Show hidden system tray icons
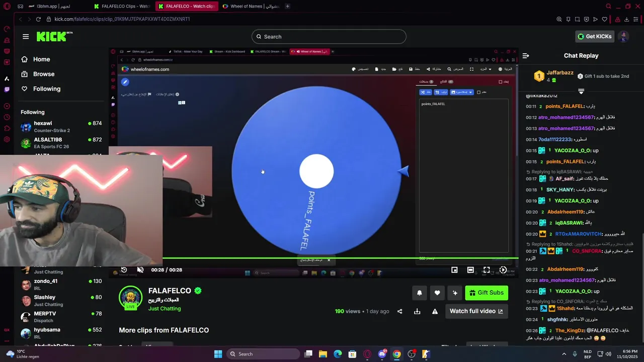Screen dimensions: 644x362 563,354
